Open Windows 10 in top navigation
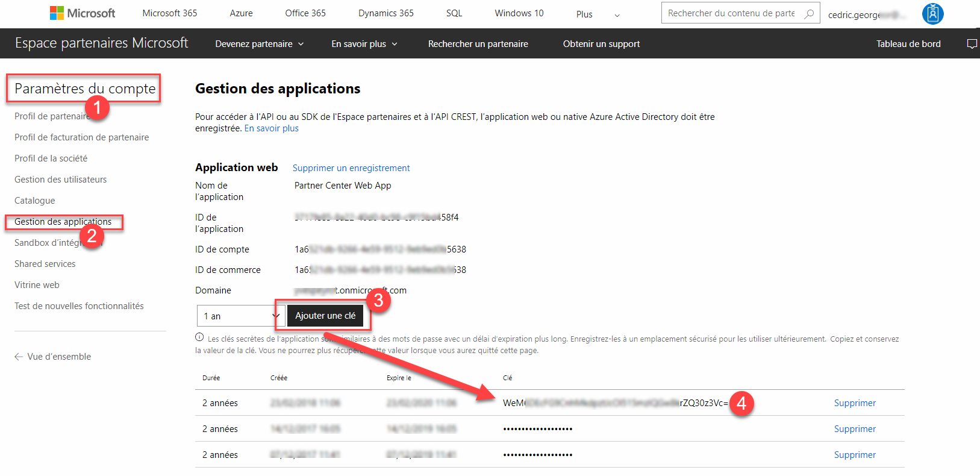 [x=519, y=13]
